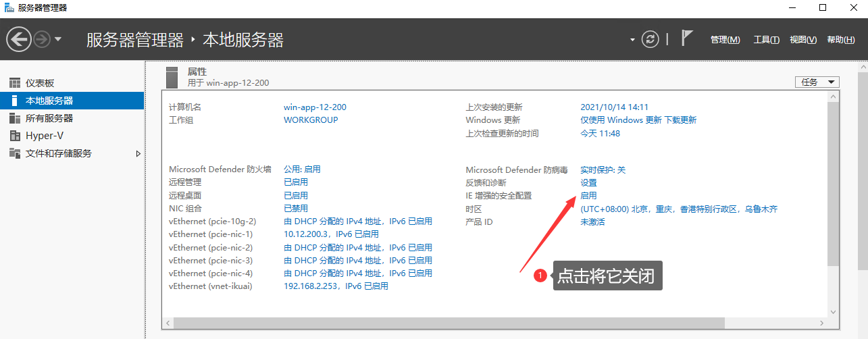Click the main window scrollbar up arrow
The width and height of the screenshot is (868, 339).
tap(863, 67)
